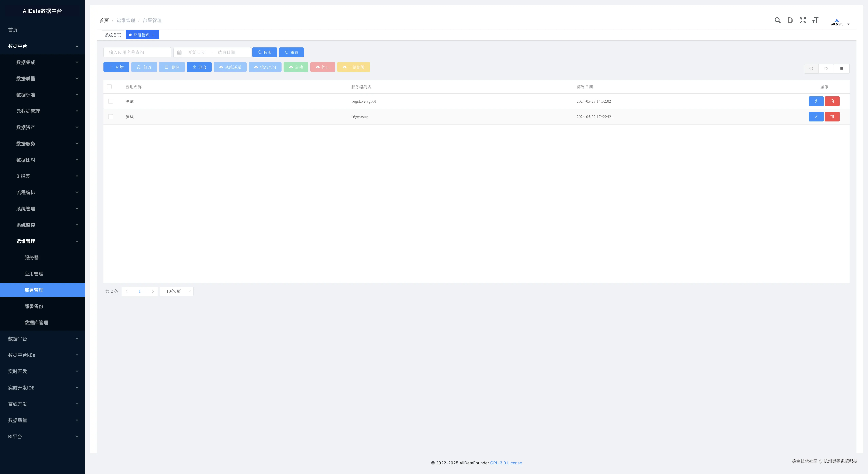Open the GPL-3.0 License link
Image resolution: width=868 pixels, height=474 pixels.
506,463
